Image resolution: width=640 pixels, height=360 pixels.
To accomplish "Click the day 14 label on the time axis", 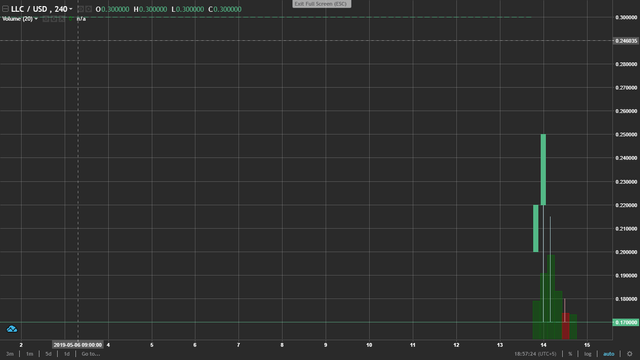I will pyautogui.click(x=543, y=345).
